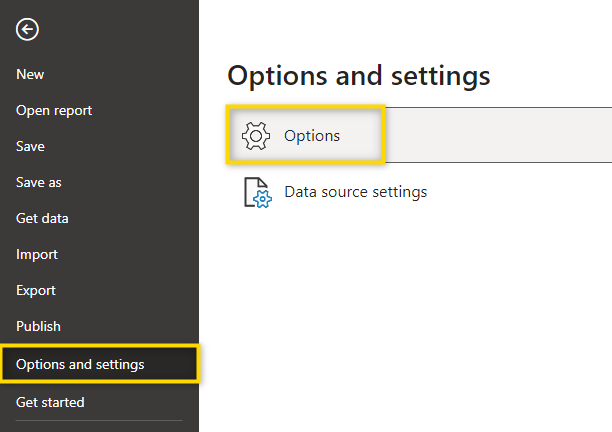Open Get started from the sidebar

point(50,402)
